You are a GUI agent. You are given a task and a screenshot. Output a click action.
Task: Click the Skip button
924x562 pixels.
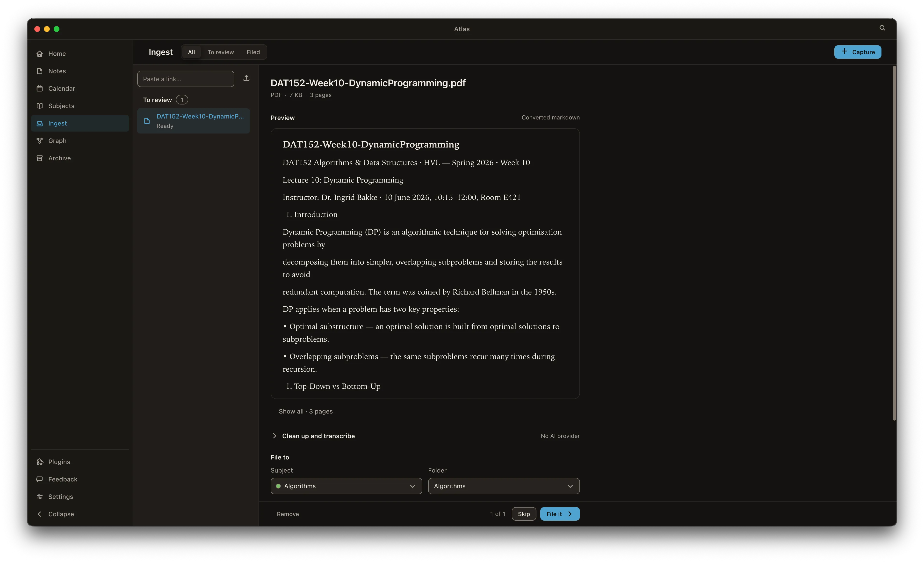click(524, 514)
